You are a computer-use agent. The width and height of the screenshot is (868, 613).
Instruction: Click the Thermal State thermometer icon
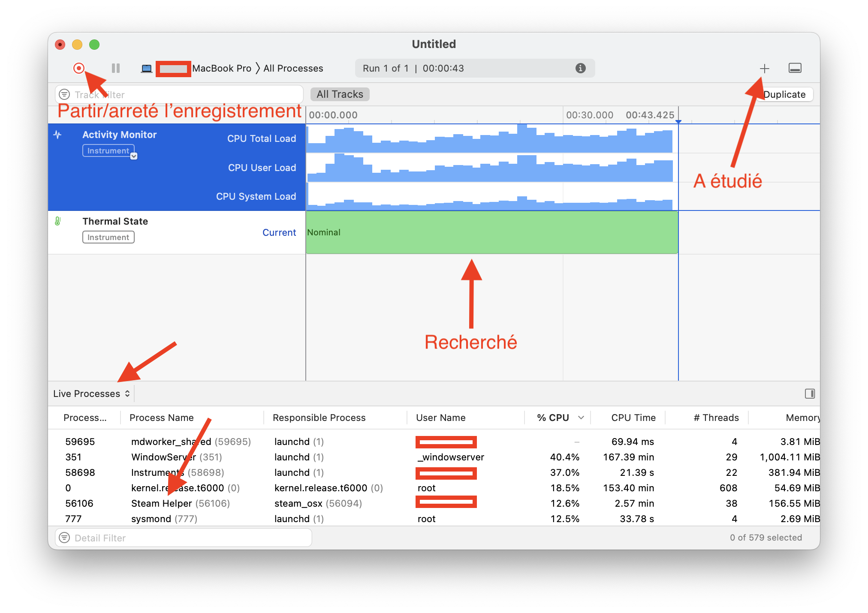click(x=57, y=221)
